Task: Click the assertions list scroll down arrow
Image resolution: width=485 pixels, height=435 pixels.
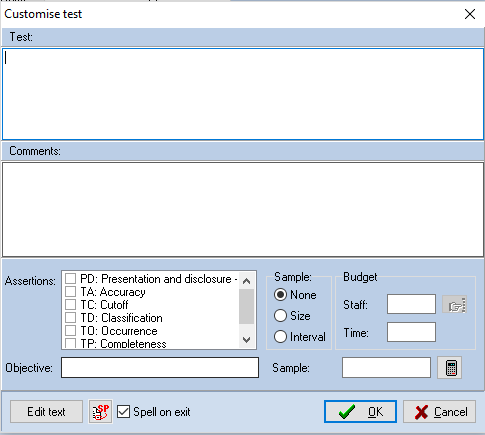Action: [x=247, y=340]
